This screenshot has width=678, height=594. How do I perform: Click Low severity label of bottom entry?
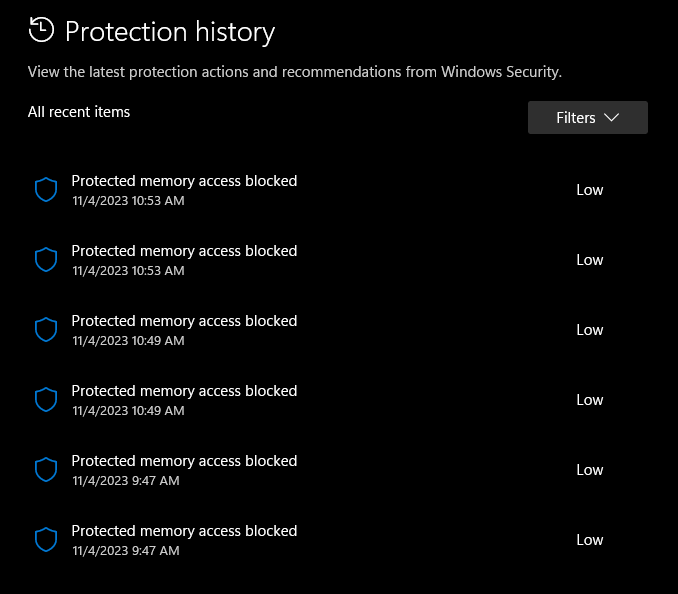(x=590, y=540)
